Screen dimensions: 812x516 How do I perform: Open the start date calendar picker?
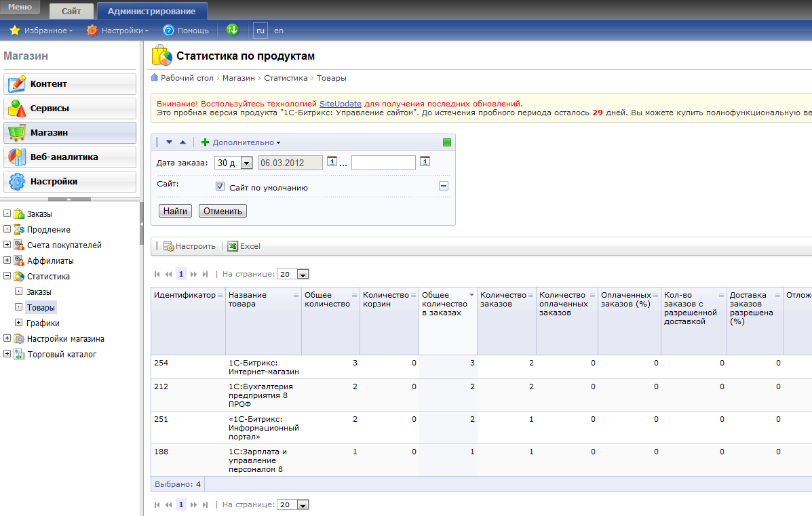[x=332, y=161]
